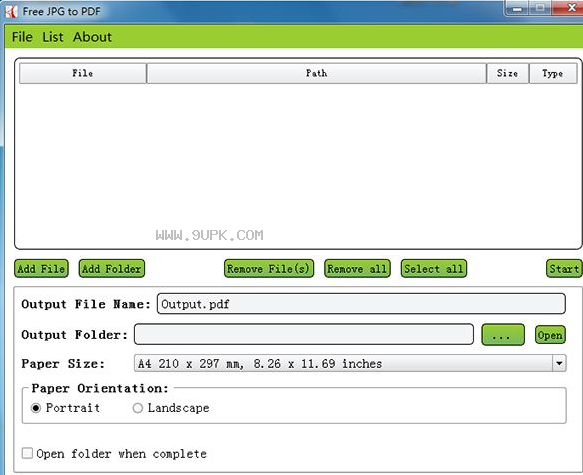Click the Output Folder path field

tap(304, 334)
